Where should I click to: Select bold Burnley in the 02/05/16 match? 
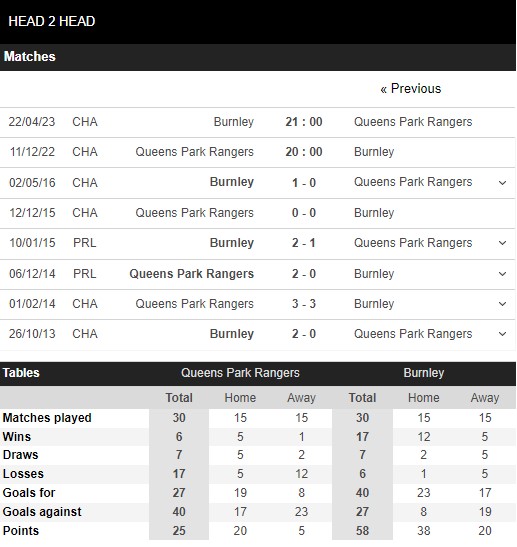click(232, 182)
